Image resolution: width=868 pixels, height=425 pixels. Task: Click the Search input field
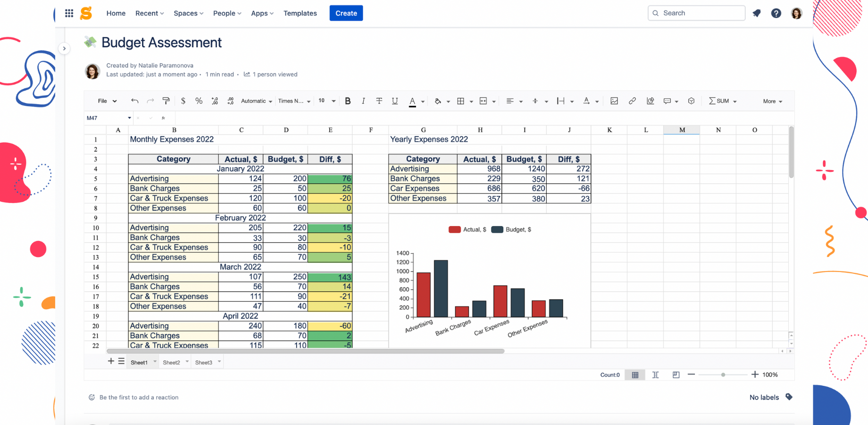[x=696, y=13]
